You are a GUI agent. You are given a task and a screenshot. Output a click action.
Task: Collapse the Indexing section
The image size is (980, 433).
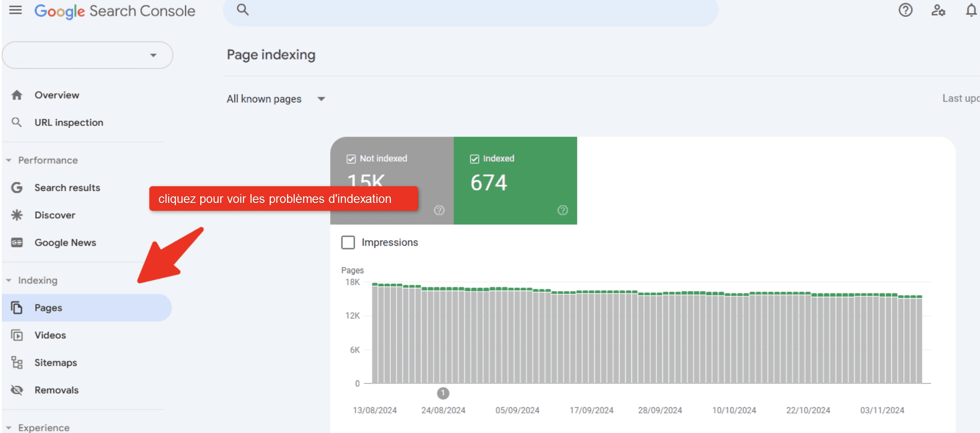[x=32, y=280]
